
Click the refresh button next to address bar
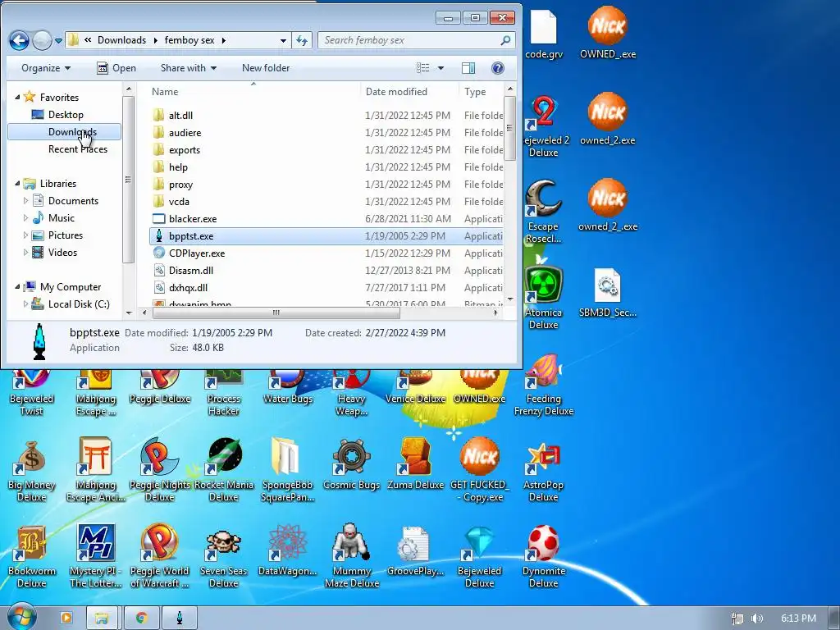coord(302,40)
